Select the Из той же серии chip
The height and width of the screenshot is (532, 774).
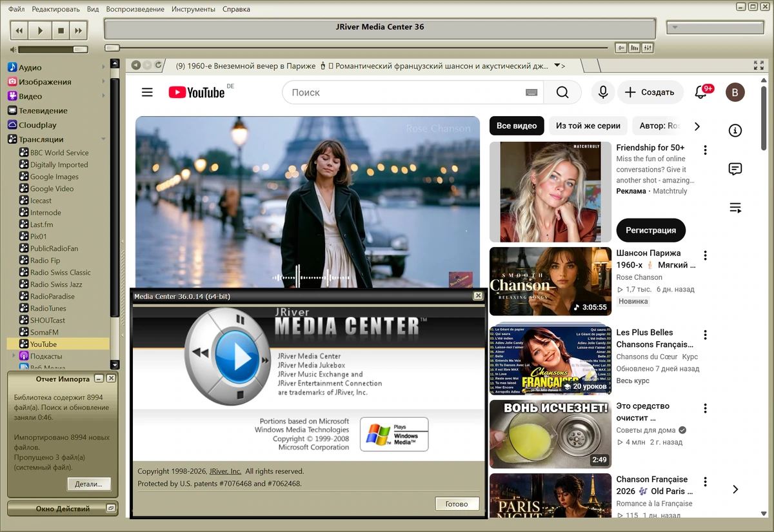pos(588,126)
